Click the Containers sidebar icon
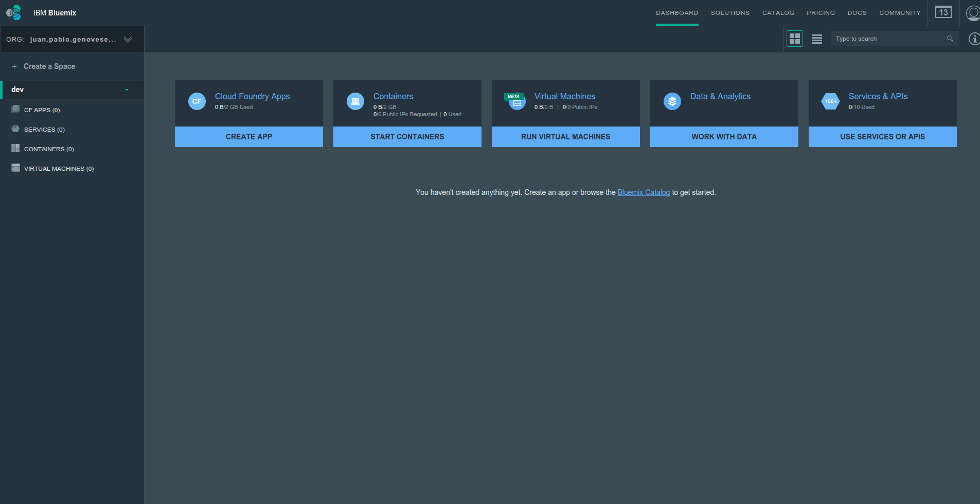This screenshot has width=980, height=504. click(x=15, y=148)
